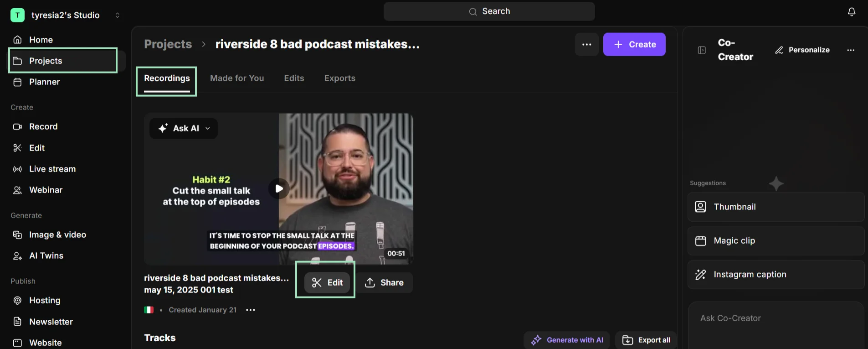Click Share button under recording
This screenshot has height=349, width=868.
tap(384, 282)
